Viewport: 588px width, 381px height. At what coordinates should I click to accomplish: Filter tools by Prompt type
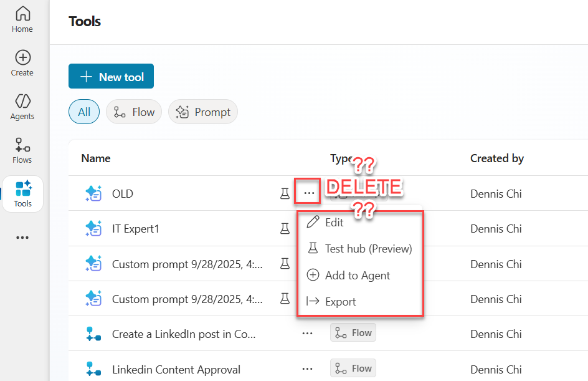[x=203, y=112]
